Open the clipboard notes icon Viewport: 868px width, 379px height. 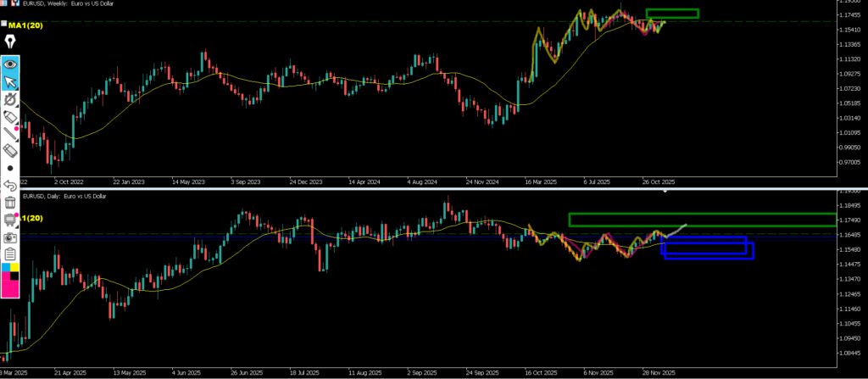[10, 254]
